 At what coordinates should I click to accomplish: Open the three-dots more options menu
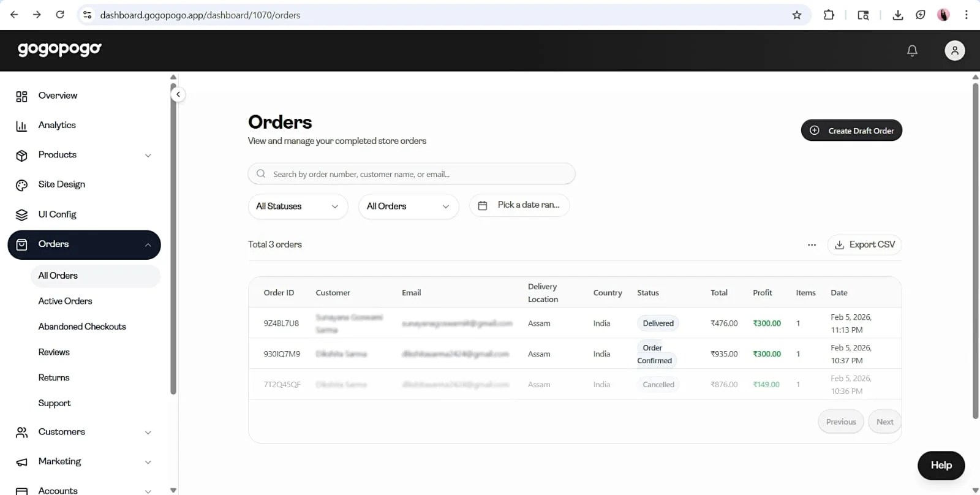(812, 245)
